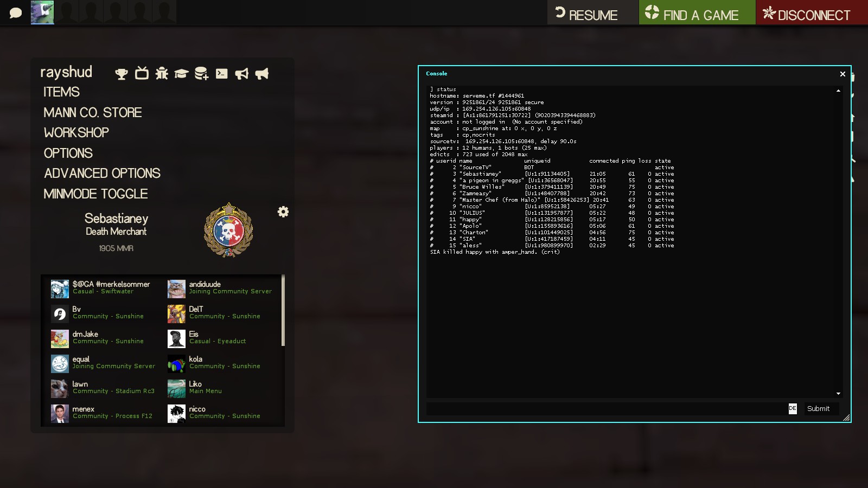Click map cp_sunshine line in console

tap(493, 129)
